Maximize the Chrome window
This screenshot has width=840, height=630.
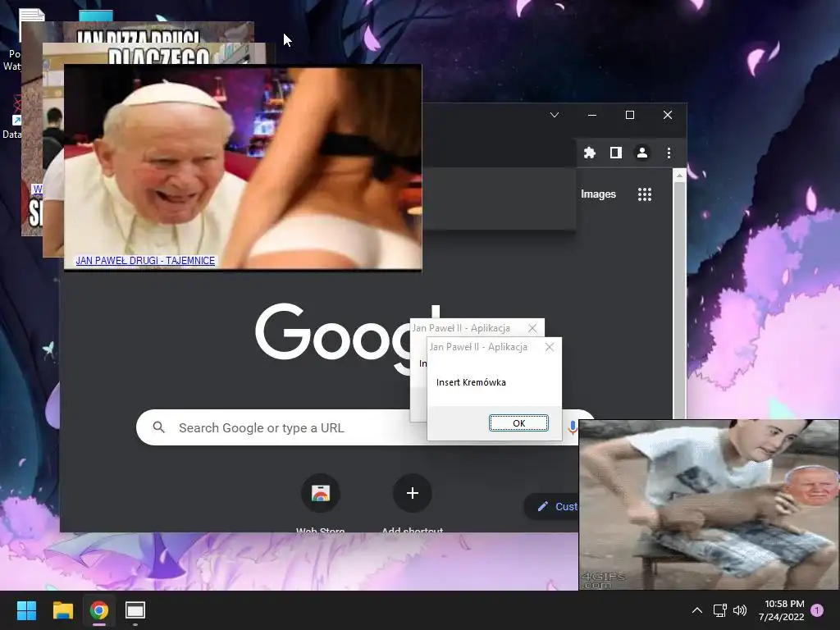[x=630, y=115]
